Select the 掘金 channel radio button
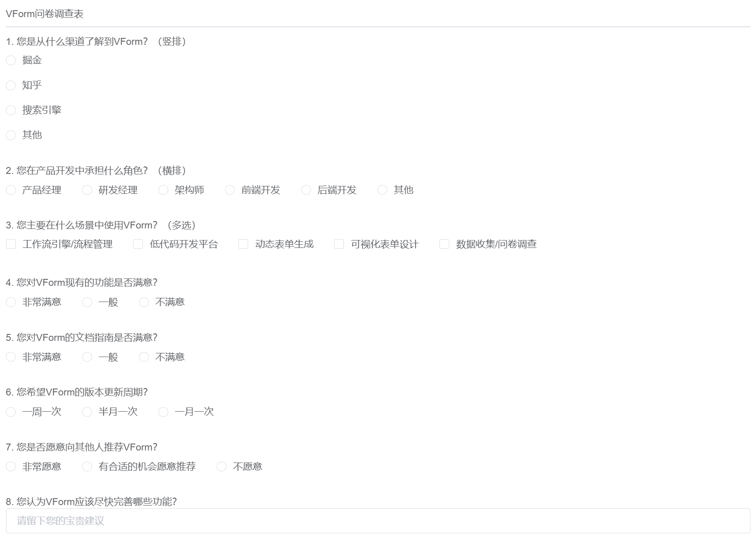This screenshot has width=756, height=543. (11, 60)
